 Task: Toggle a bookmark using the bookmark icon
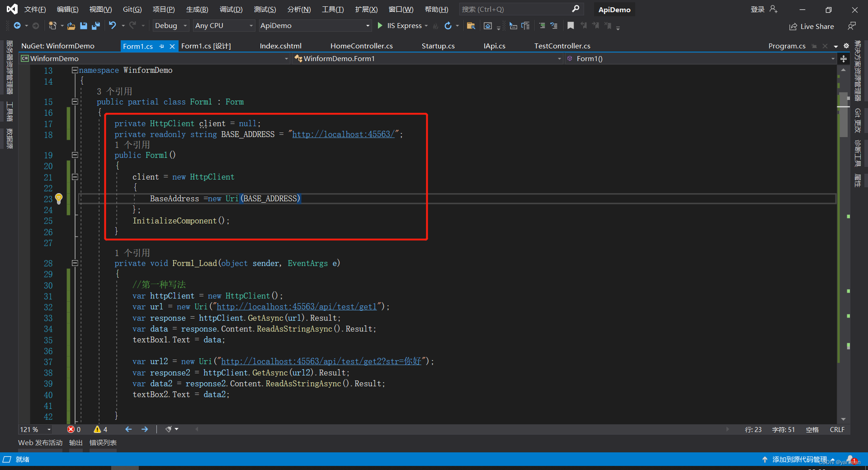571,26
